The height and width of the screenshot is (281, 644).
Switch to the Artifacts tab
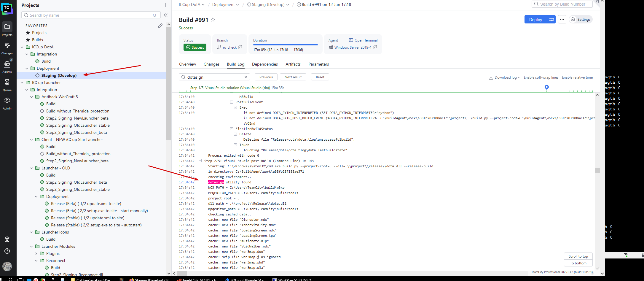pos(293,64)
